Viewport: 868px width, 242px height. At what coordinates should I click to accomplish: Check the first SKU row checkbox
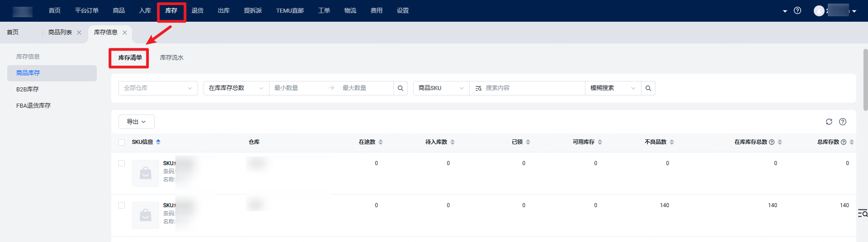122,163
